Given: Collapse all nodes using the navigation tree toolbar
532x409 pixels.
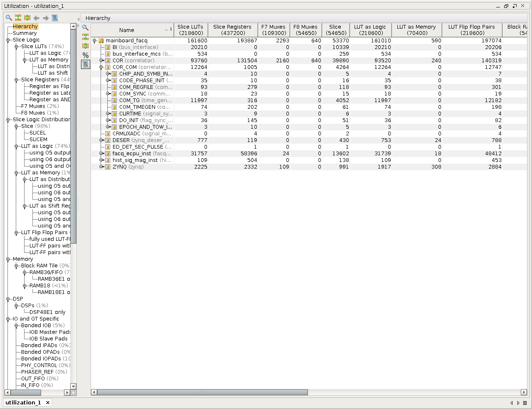Looking at the screenshot, I should coord(18,18).
